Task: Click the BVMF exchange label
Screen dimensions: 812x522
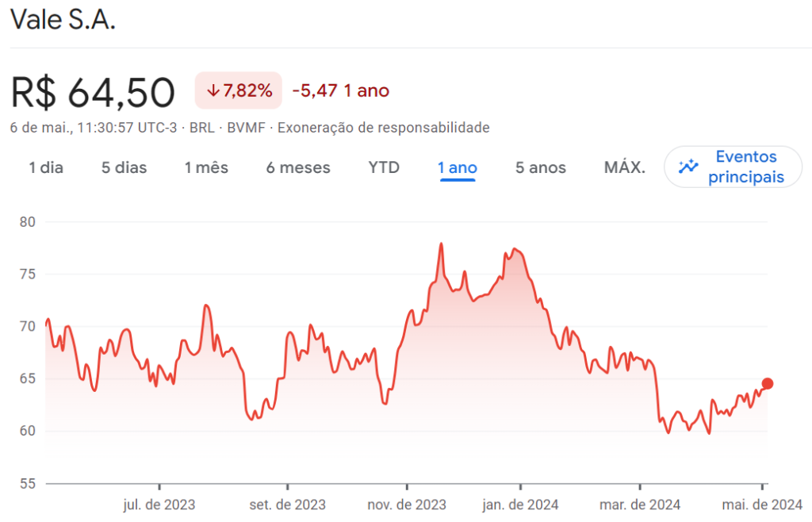Action: click(x=246, y=128)
